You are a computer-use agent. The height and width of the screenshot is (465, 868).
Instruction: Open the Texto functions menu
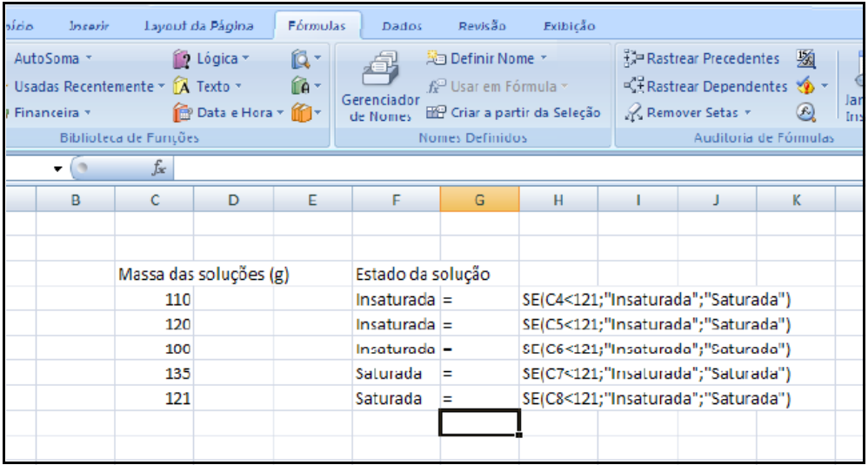point(212,86)
